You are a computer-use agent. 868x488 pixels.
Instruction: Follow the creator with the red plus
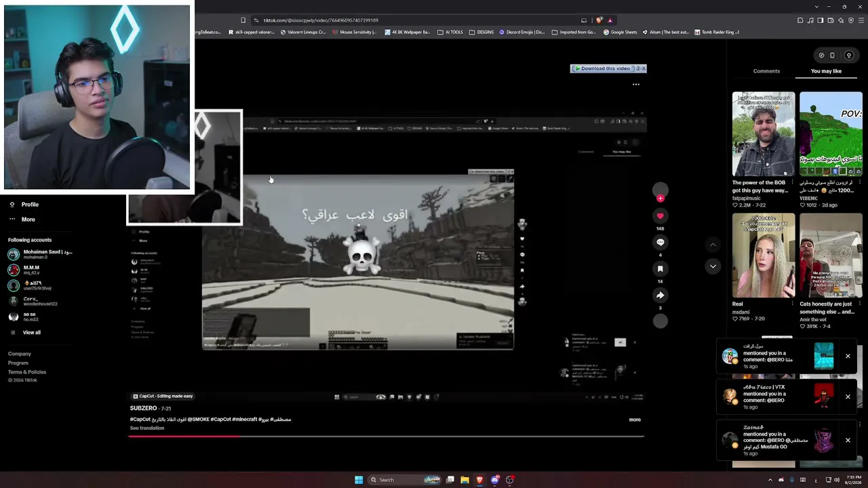click(660, 198)
